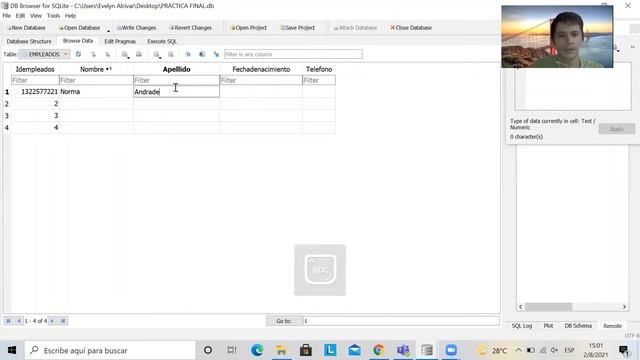
Task: Click the Filter in any column field
Action: point(293,54)
